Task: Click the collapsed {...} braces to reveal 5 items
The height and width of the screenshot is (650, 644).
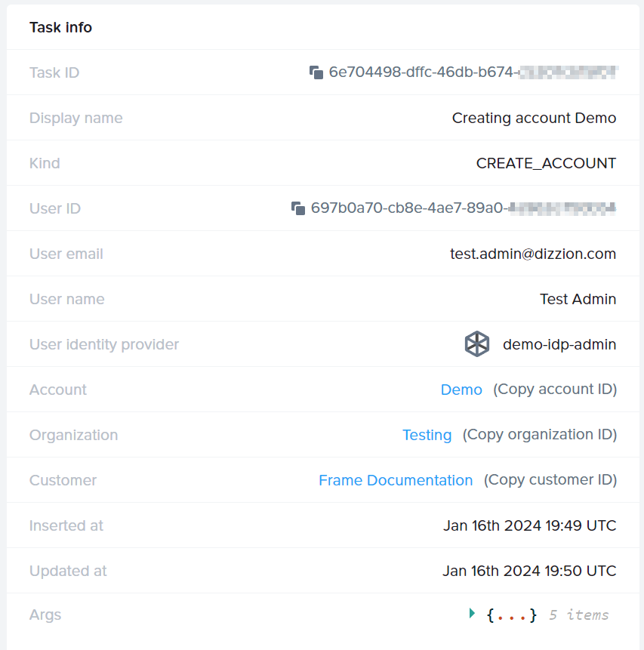Action: (511, 615)
